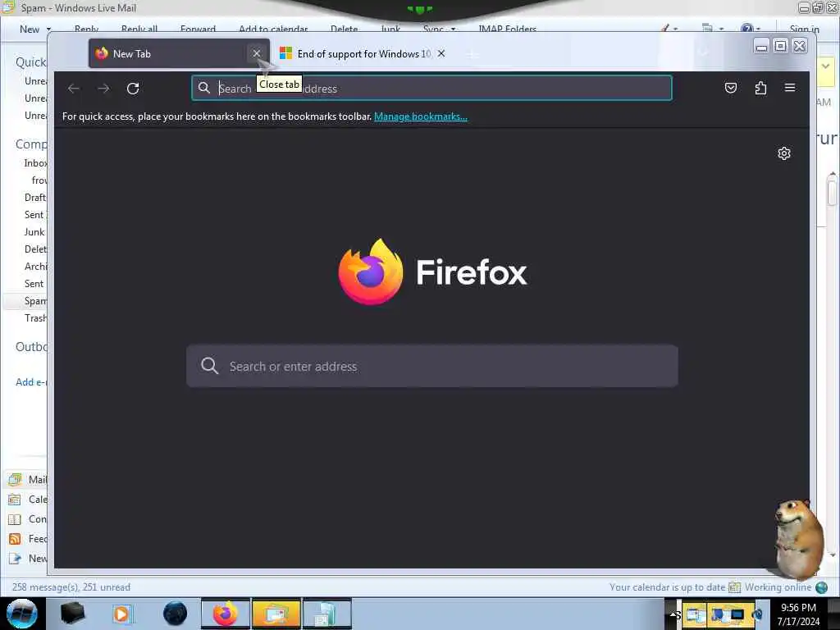Open Calendar view icon in Live Mail
840x630 pixels.
tap(15, 500)
